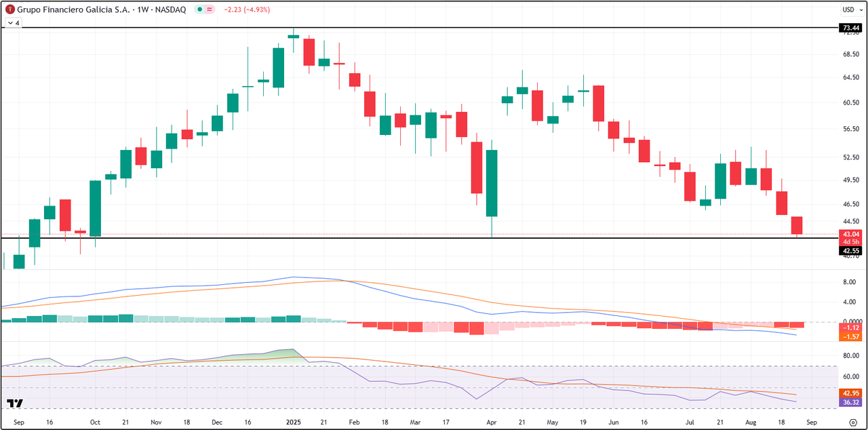
Task: Click the orange signal value label -1.57
Action: [x=850, y=336]
